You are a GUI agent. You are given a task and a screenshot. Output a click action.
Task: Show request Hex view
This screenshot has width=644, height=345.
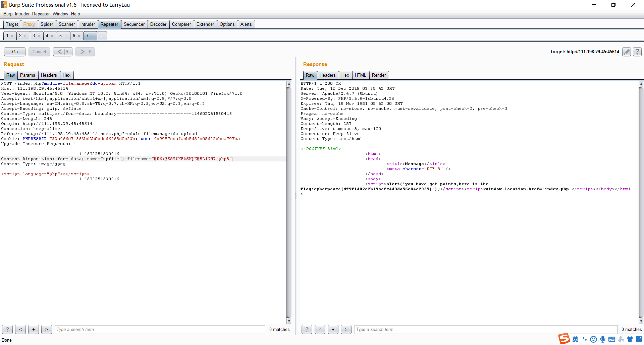tap(66, 75)
